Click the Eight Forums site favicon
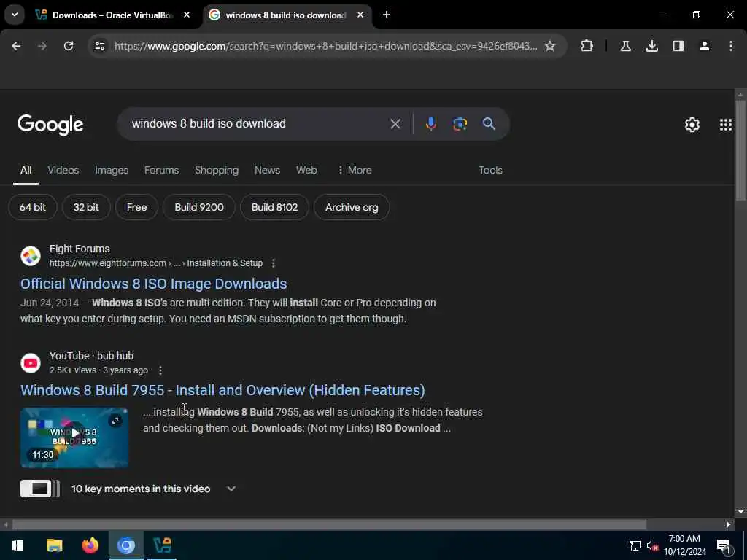The width and height of the screenshot is (747, 560). tap(31, 256)
